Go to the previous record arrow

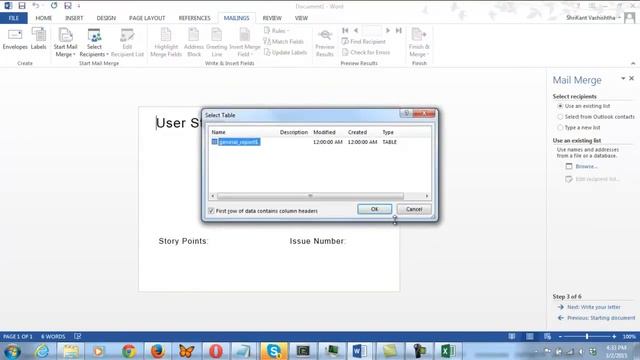(356, 30)
